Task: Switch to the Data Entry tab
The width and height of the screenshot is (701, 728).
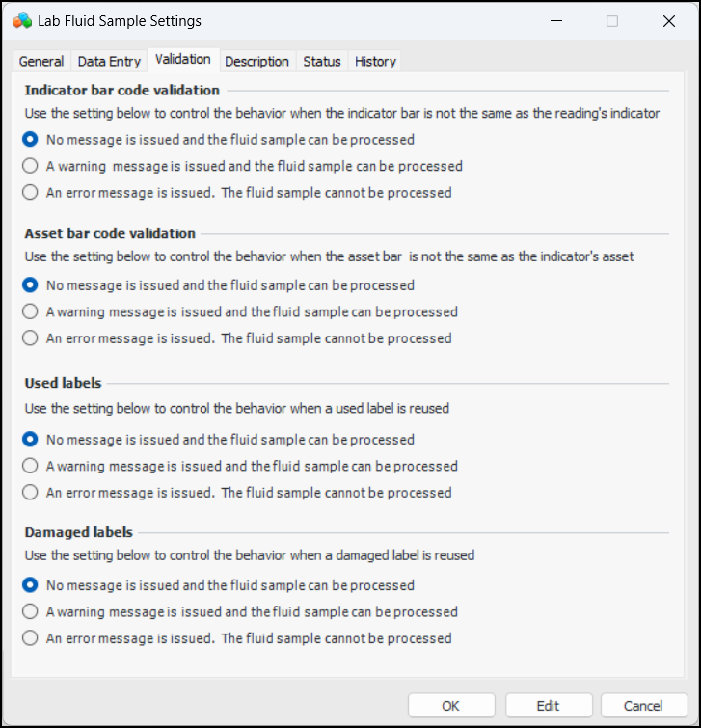Action: [109, 61]
